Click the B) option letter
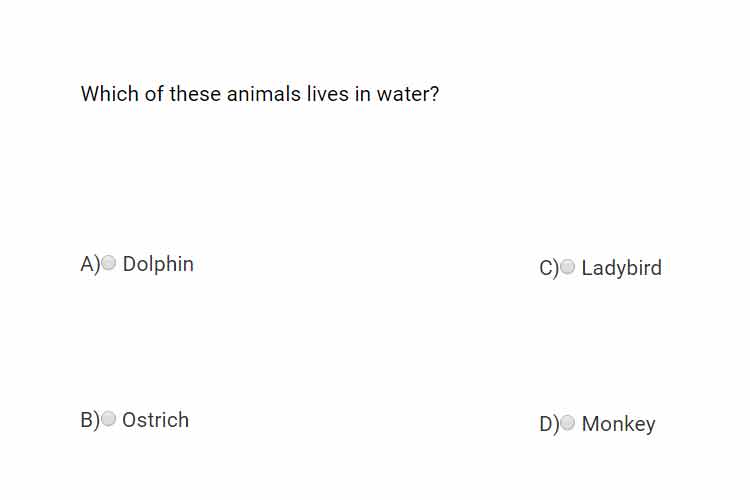The image size is (750, 500). (90, 420)
